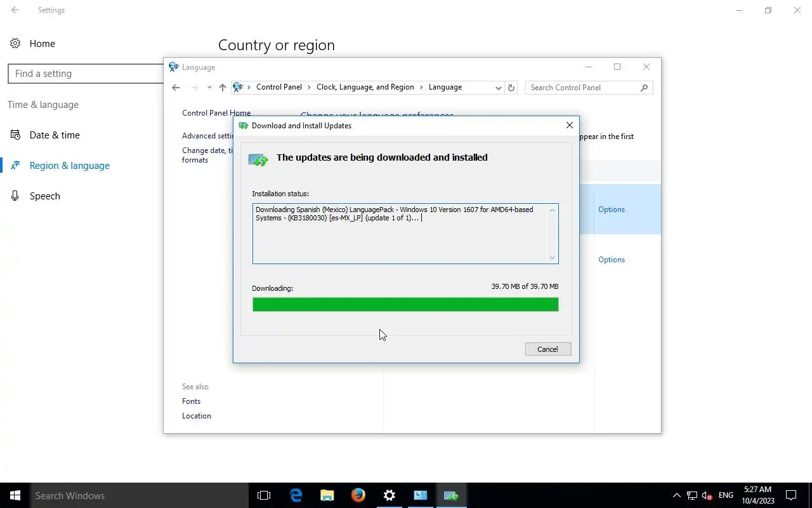Open the Action Center notifications icon

pyautogui.click(x=791, y=495)
